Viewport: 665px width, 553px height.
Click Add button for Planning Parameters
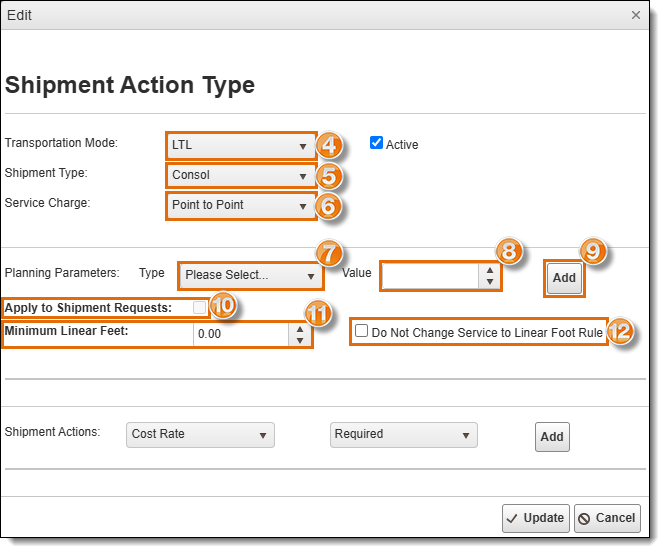click(564, 278)
